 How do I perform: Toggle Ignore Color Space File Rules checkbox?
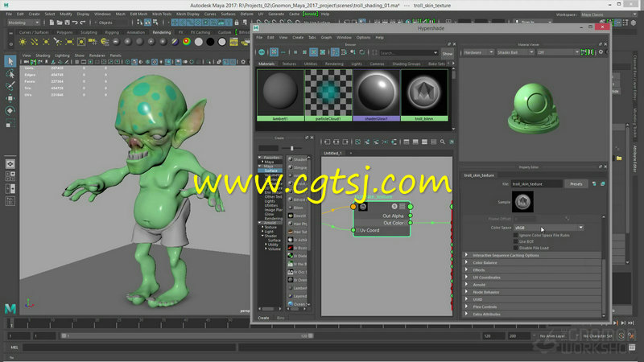[516, 236]
